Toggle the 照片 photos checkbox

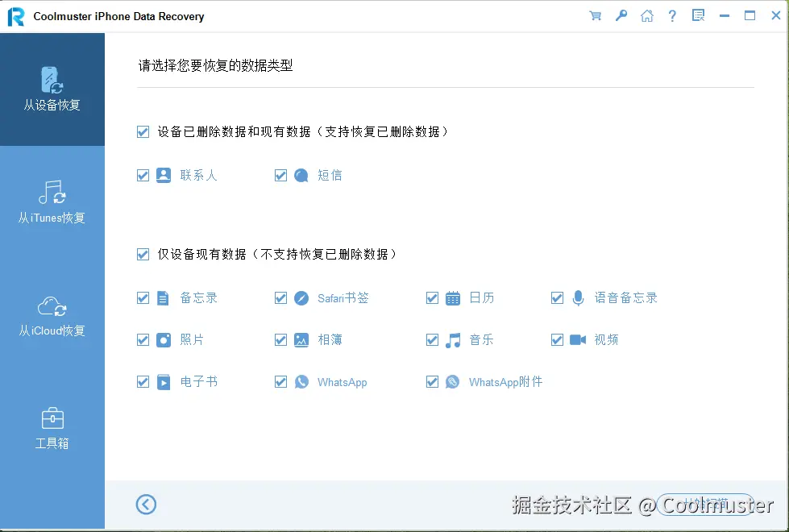point(143,339)
